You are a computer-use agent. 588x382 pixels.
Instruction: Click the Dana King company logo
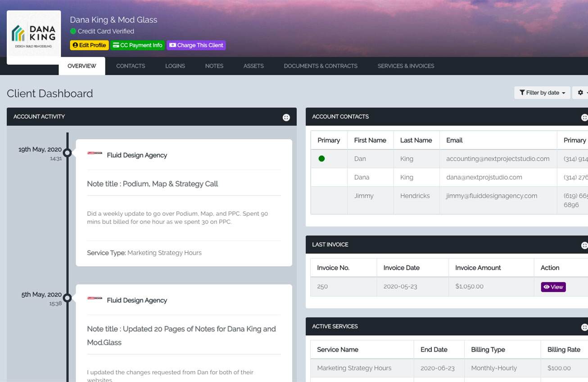34,37
